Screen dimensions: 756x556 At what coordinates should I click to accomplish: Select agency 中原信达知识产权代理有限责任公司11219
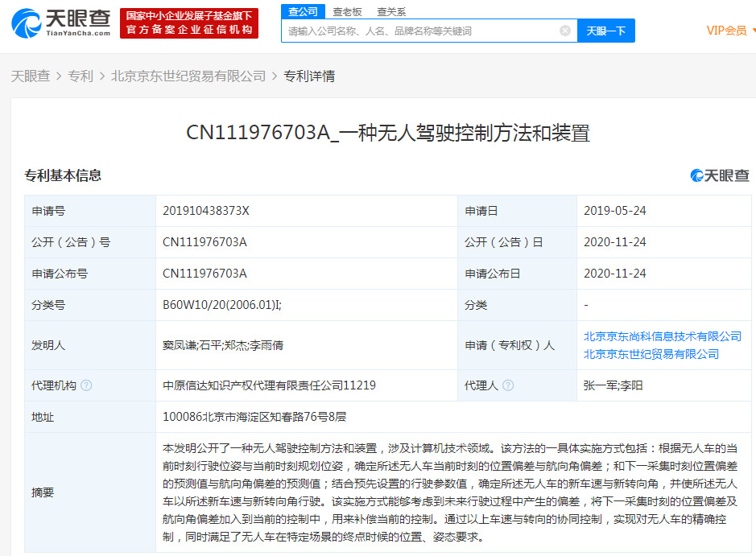pos(269,385)
